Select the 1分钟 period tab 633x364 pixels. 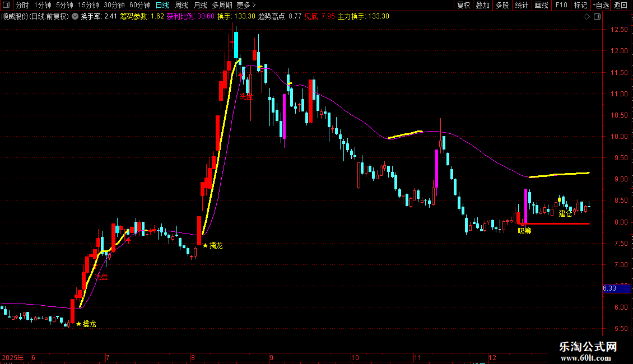[43, 5]
